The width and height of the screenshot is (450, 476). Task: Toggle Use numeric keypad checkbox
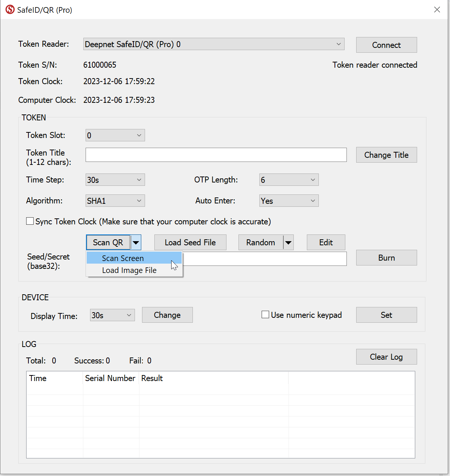pos(265,315)
